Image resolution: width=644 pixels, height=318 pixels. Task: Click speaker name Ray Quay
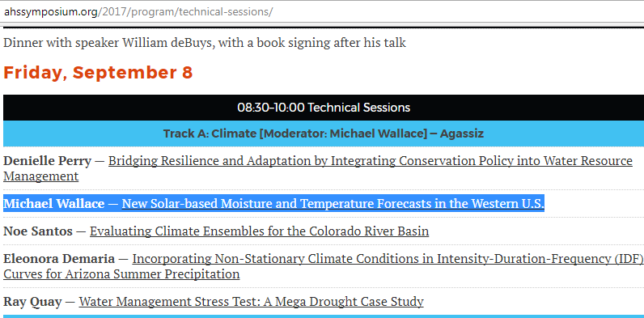tap(32, 302)
